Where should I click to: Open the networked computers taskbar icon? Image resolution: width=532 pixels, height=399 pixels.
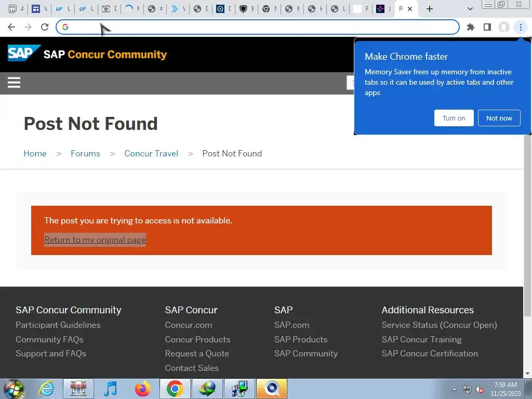239,389
